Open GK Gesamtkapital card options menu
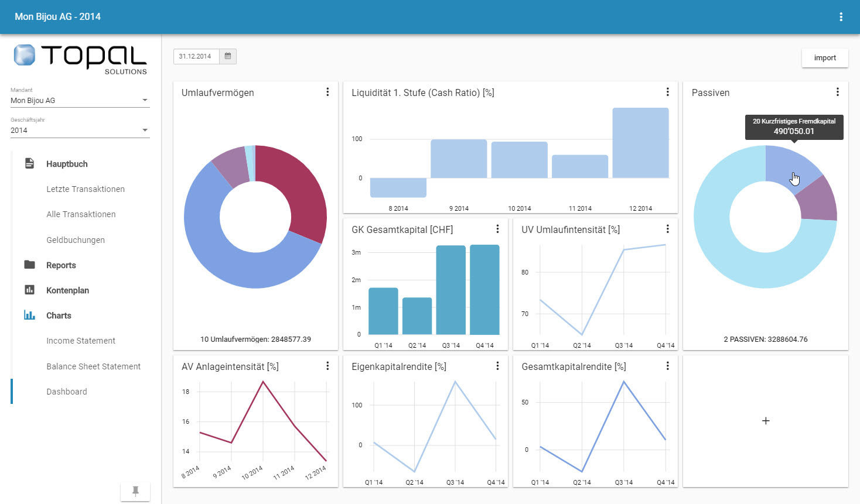Viewport: 860px width, 504px height. tap(497, 229)
